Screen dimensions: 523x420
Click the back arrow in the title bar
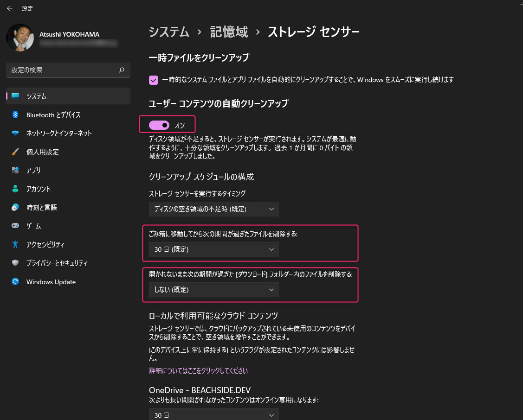[10, 8]
